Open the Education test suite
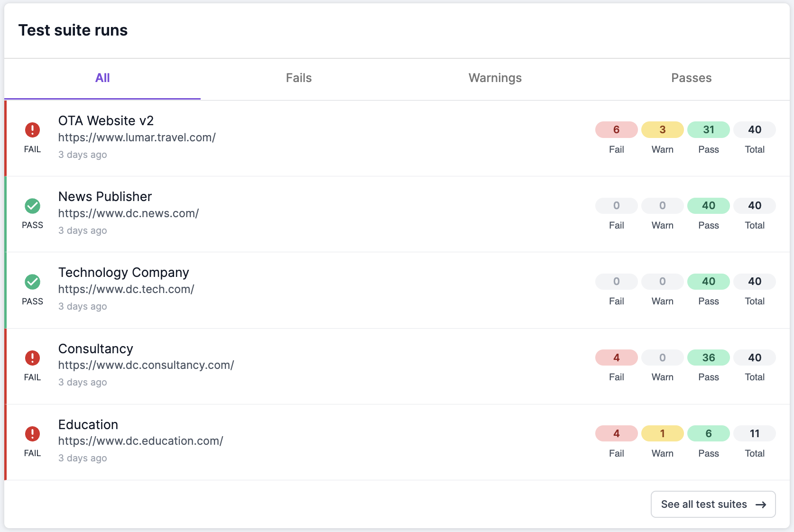 [88, 425]
